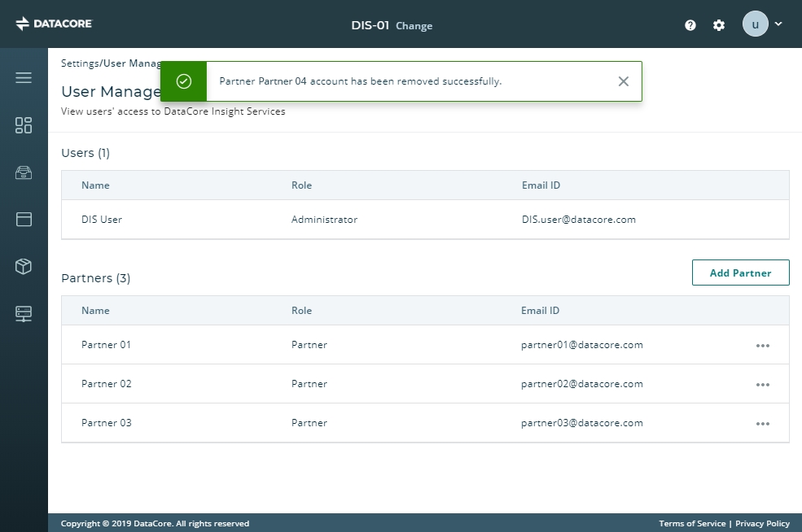This screenshot has width=802, height=532.
Task: Click Email ID header in Users table
Action: click(x=541, y=185)
